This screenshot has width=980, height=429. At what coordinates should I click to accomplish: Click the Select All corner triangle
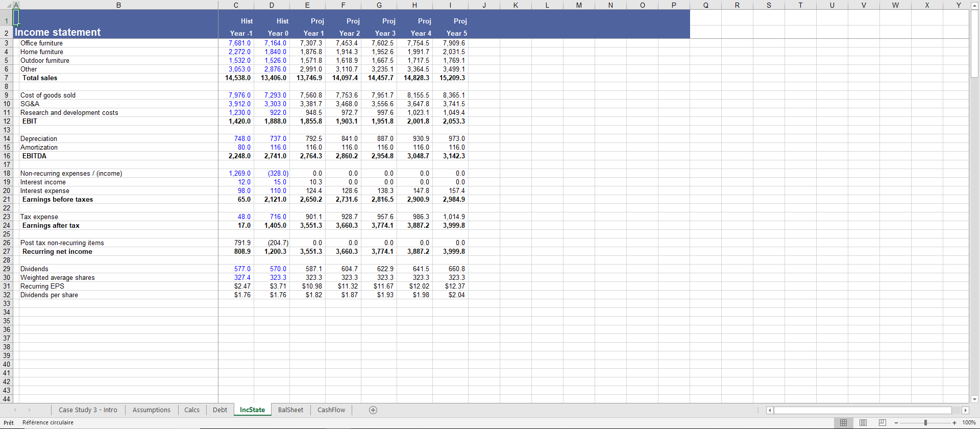click(x=8, y=5)
